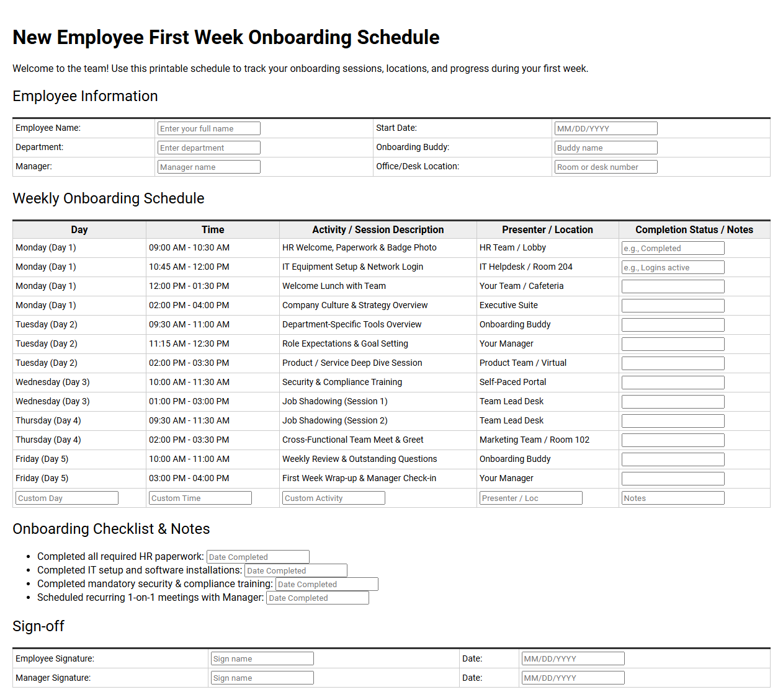Focus status field for Role Expectations & Goal Setting

(673, 344)
